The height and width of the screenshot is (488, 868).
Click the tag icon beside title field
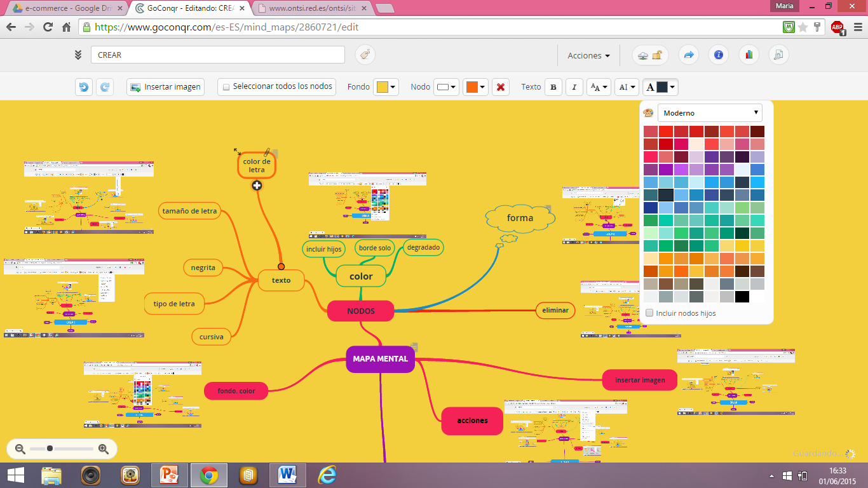(365, 55)
